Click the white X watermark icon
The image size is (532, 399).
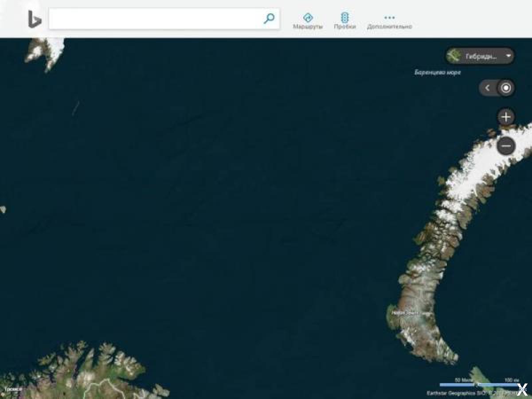point(522,389)
